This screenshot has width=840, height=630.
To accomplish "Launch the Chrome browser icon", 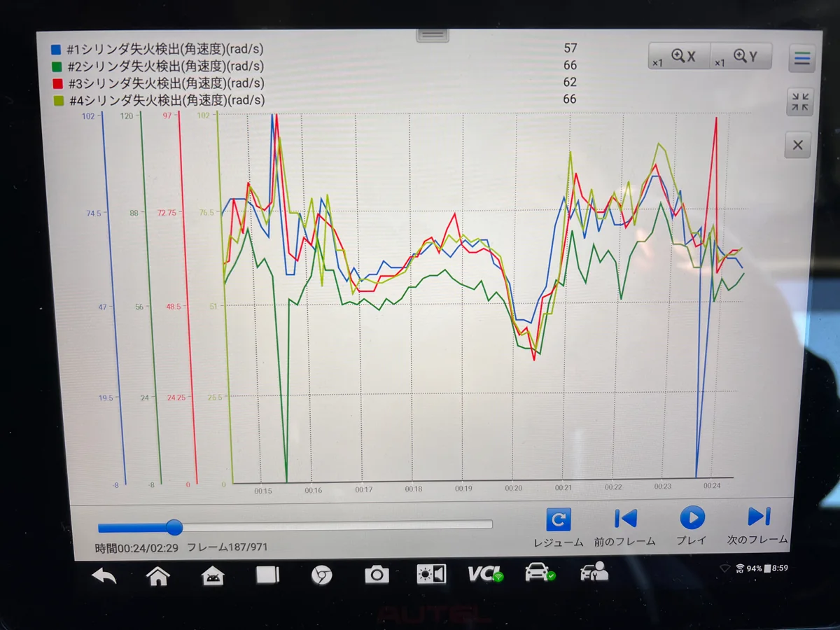I will [321, 575].
